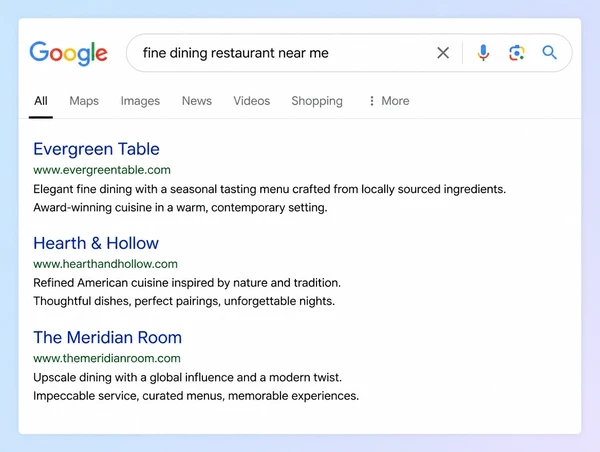
Task: Select the All tab
Action: pyautogui.click(x=41, y=101)
